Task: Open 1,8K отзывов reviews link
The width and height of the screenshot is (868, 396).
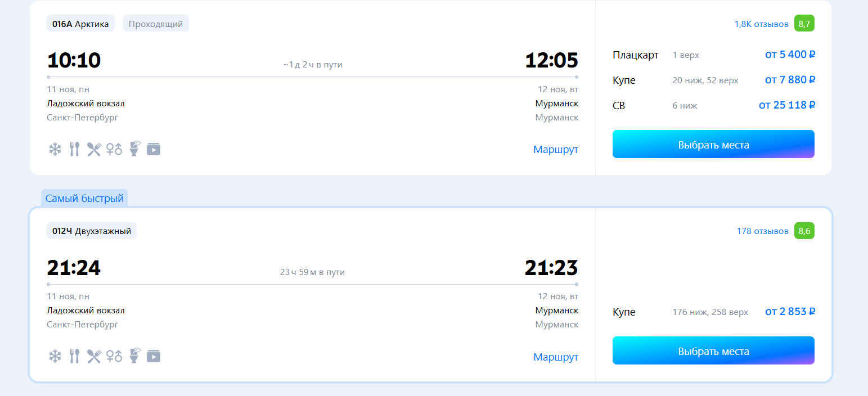Action: 762,24
